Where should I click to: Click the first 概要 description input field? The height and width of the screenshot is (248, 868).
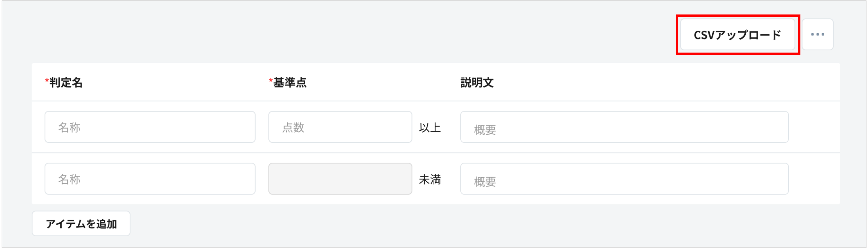click(624, 127)
